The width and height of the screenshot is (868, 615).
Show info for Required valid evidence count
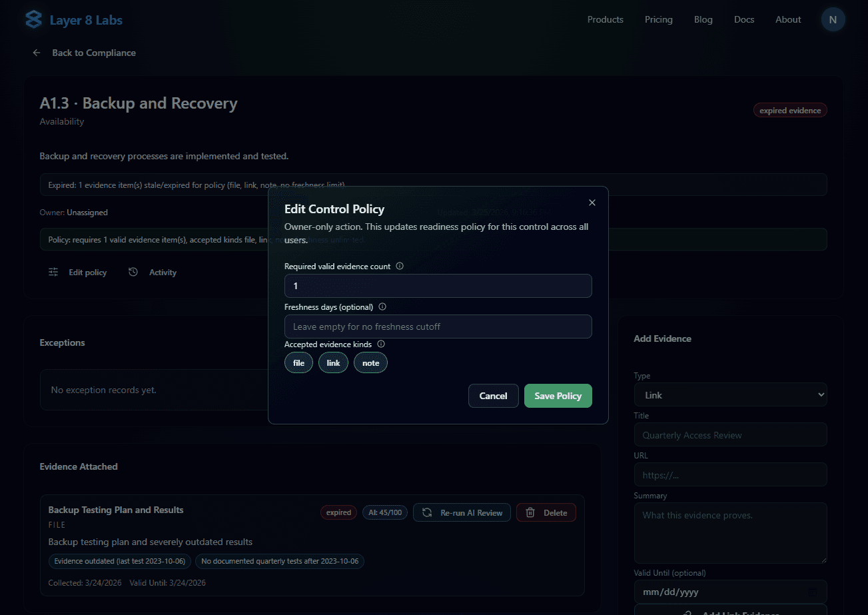tap(400, 266)
